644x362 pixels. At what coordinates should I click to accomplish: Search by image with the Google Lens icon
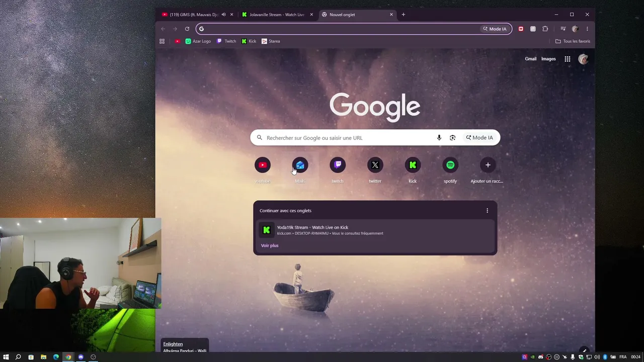pos(452,138)
